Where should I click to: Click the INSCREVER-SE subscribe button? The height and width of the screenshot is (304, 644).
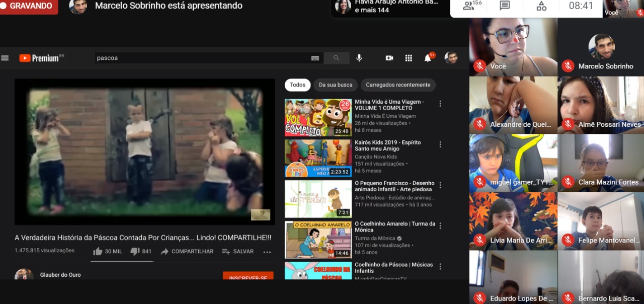[x=248, y=276]
